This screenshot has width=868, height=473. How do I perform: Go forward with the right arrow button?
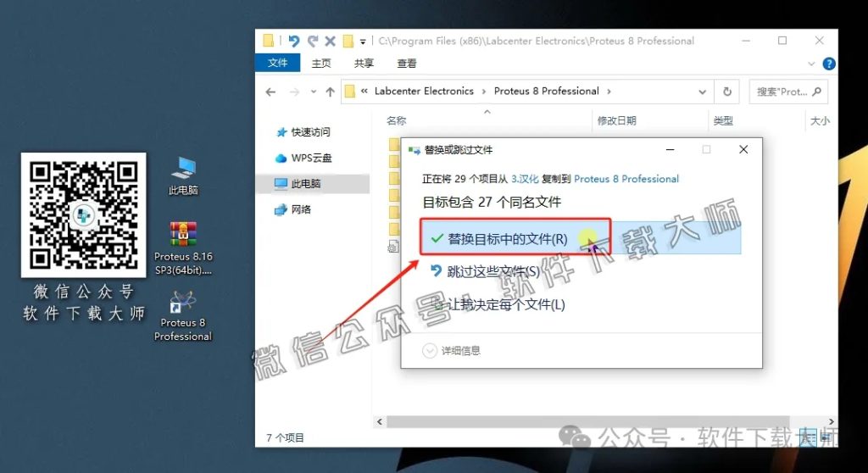[294, 92]
